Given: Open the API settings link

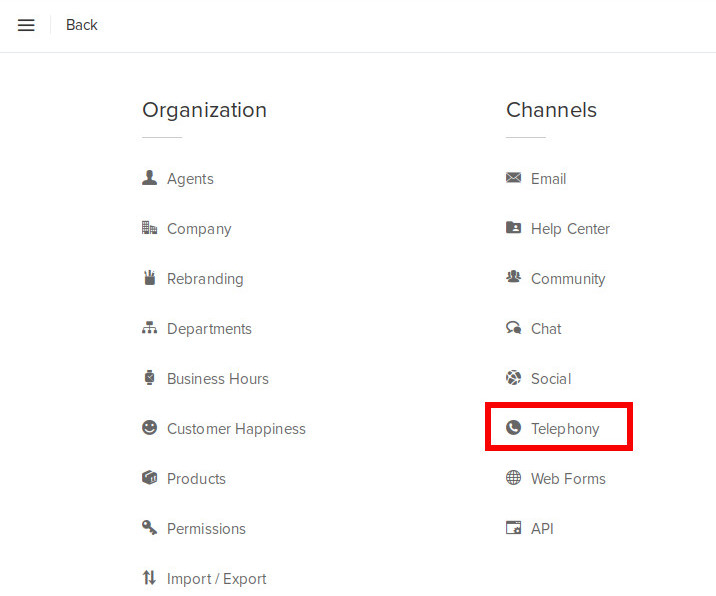Looking at the screenshot, I should [x=542, y=529].
